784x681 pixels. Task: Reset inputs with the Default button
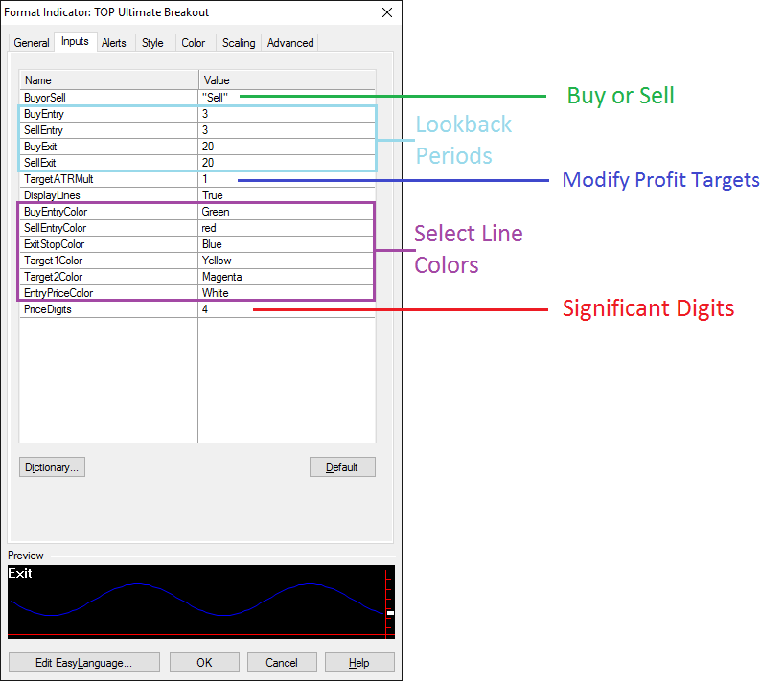pos(342,467)
